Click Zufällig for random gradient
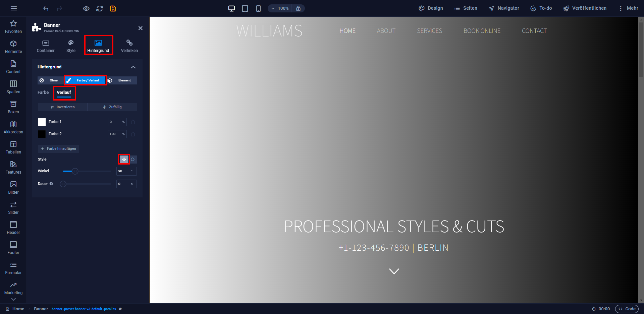 (x=112, y=107)
